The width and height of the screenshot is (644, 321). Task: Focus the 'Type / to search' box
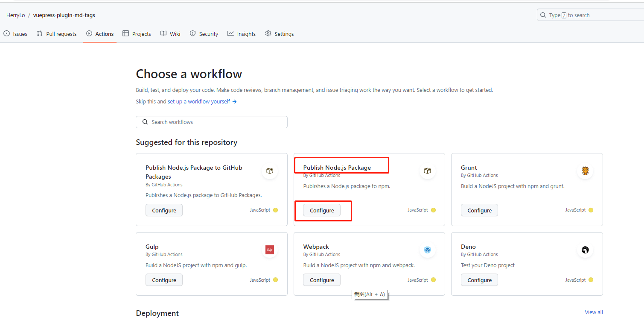pos(591,15)
